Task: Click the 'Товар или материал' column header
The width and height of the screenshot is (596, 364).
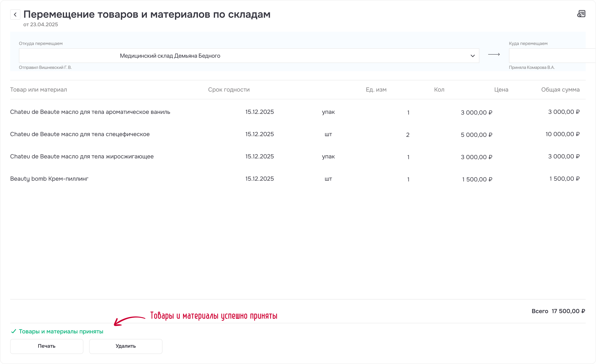Action: point(38,90)
